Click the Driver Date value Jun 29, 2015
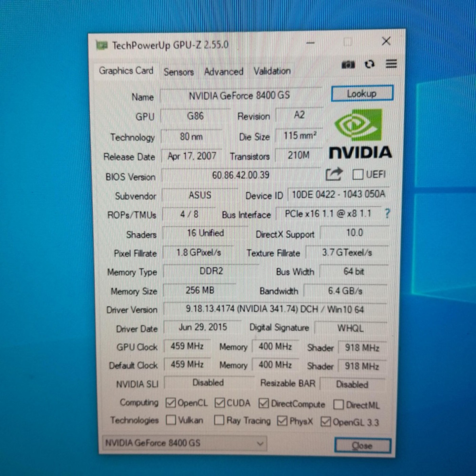 [203, 327]
